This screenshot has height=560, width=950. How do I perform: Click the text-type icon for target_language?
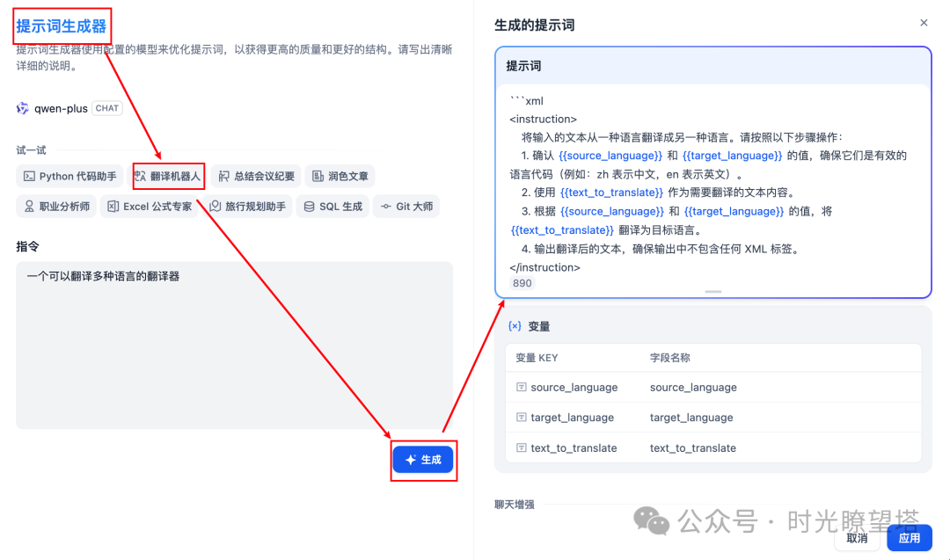pos(521,417)
